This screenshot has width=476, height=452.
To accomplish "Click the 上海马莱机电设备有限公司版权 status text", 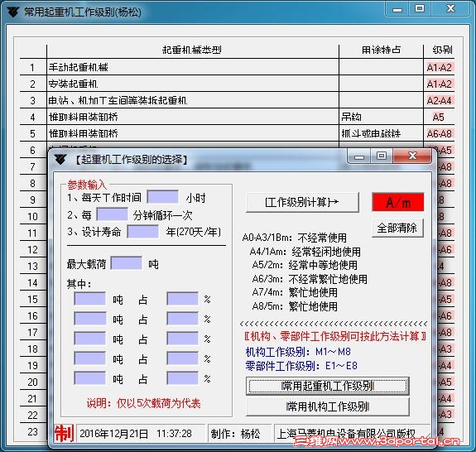I will coord(346,434).
